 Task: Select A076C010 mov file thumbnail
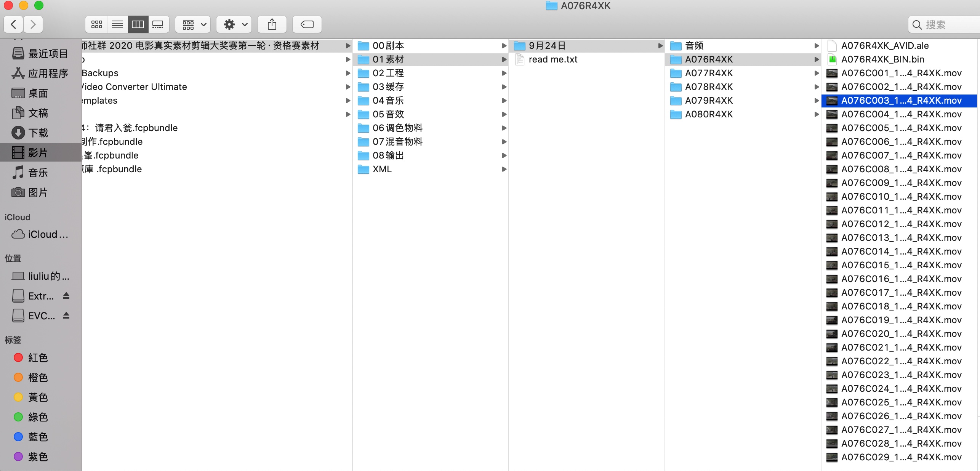click(x=832, y=197)
